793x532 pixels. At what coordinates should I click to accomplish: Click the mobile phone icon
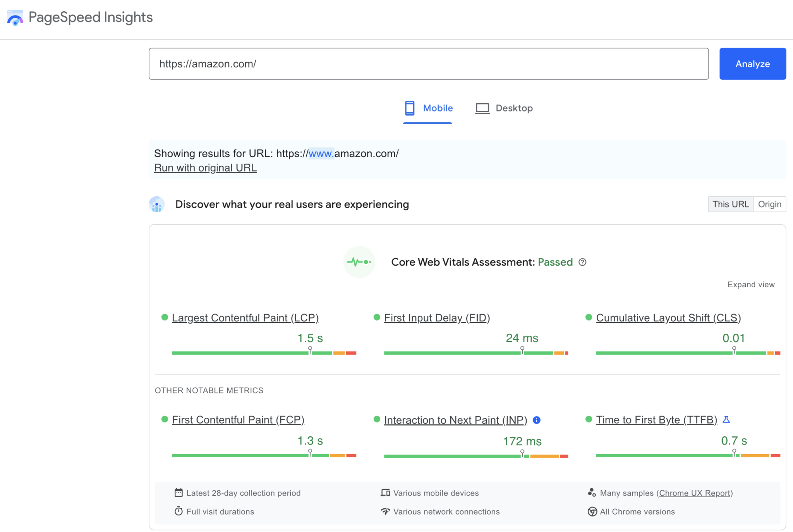tap(410, 108)
